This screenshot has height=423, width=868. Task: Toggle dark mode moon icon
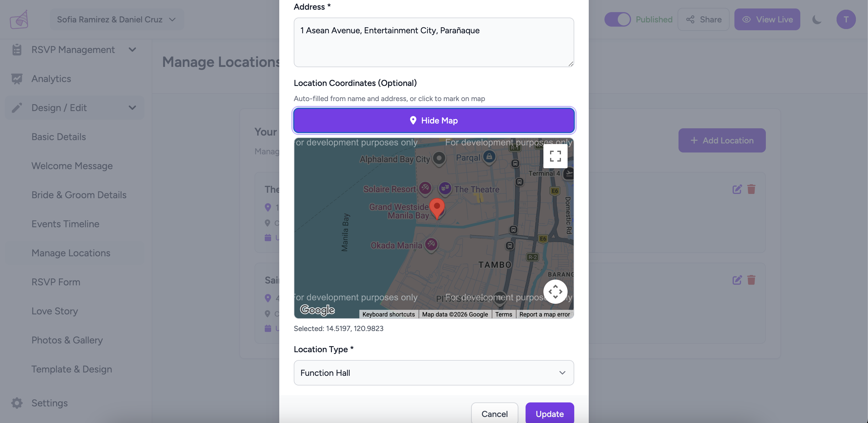pos(817,20)
